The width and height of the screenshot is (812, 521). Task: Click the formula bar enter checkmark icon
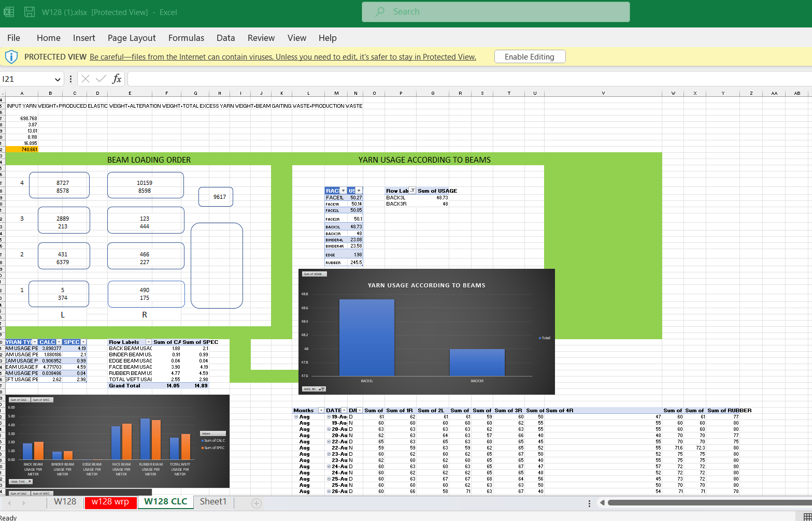(101, 79)
